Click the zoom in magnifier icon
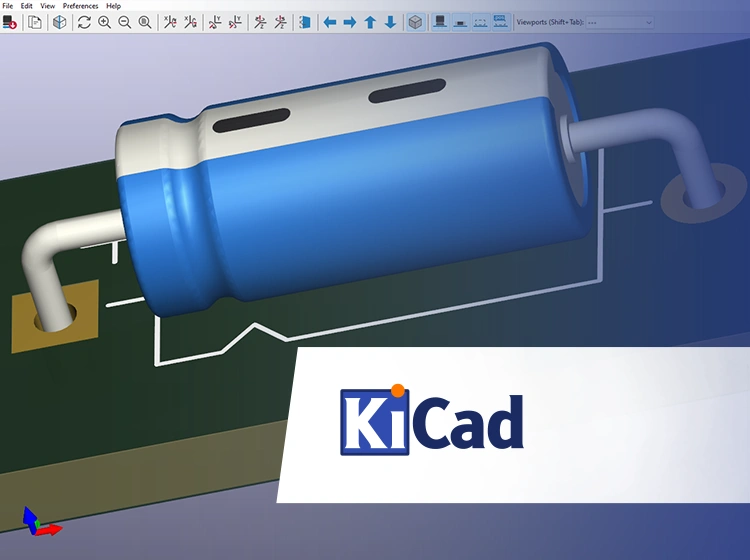 (x=104, y=22)
